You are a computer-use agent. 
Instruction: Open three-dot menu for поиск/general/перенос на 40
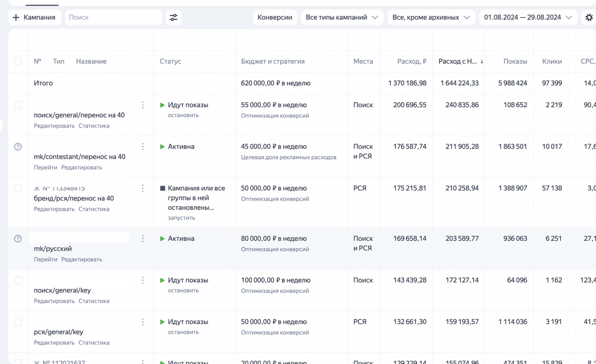143,105
